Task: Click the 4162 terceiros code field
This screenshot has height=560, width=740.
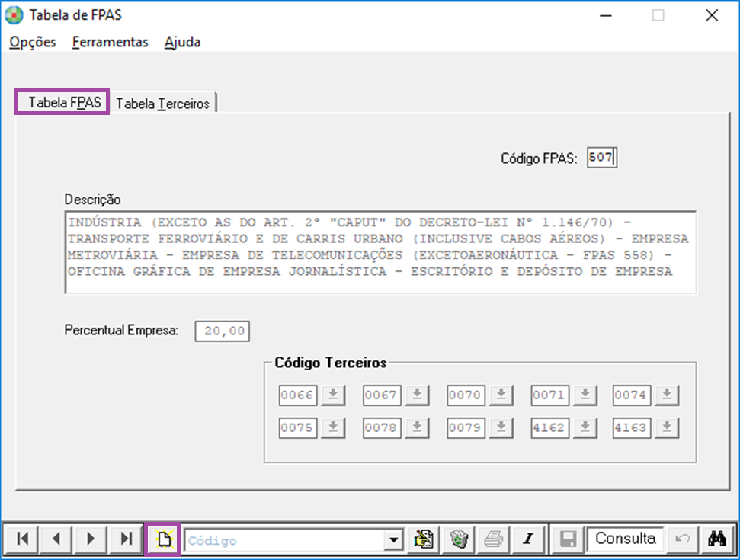Action: click(549, 428)
